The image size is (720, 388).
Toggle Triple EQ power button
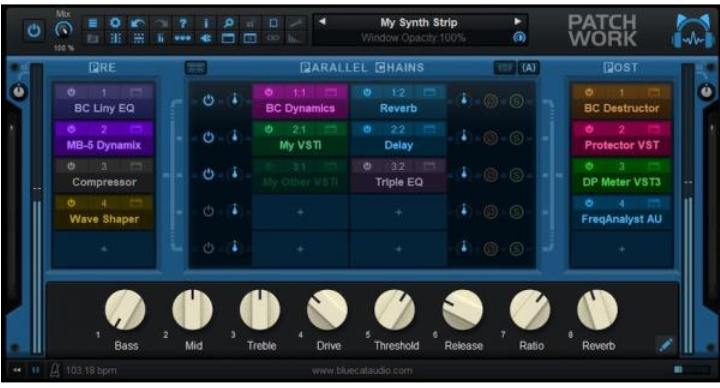point(367,166)
